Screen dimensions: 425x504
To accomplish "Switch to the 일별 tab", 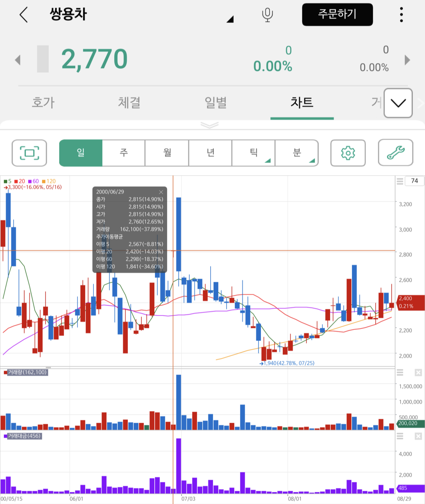I will (216, 102).
